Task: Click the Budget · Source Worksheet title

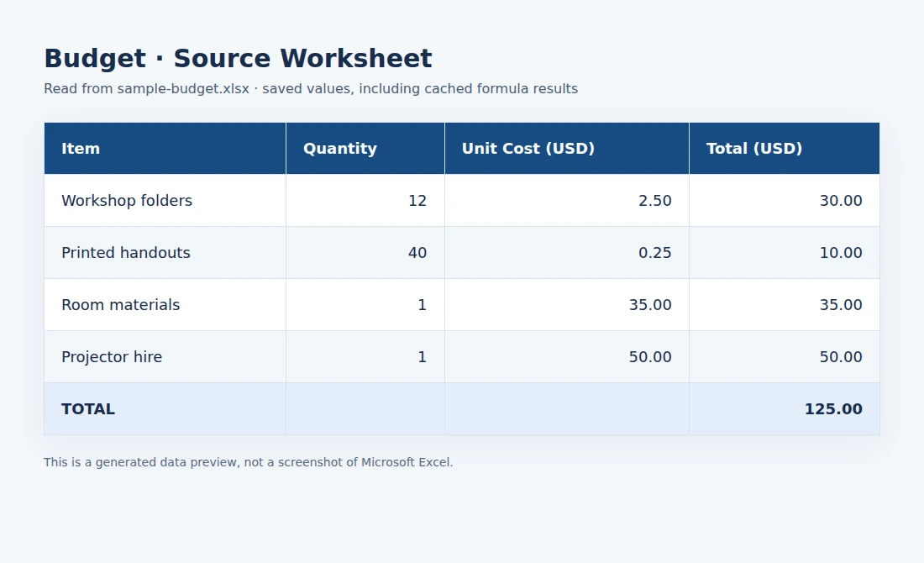Action: [x=238, y=58]
